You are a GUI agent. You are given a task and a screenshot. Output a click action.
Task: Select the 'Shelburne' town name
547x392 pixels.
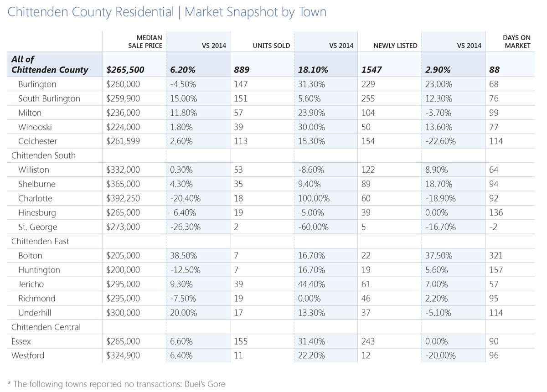37,184
